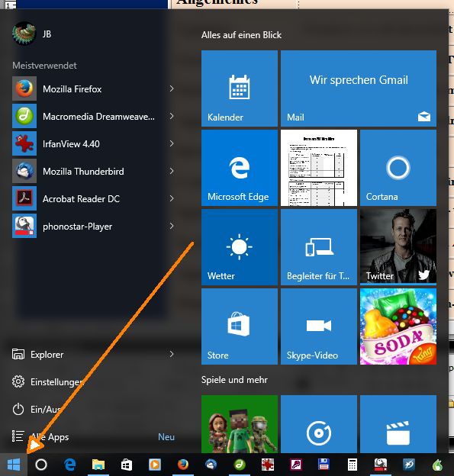The height and width of the screenshot is (476, 454).
Task: Open the Mail tile
Action: click(x=359, y=88)
